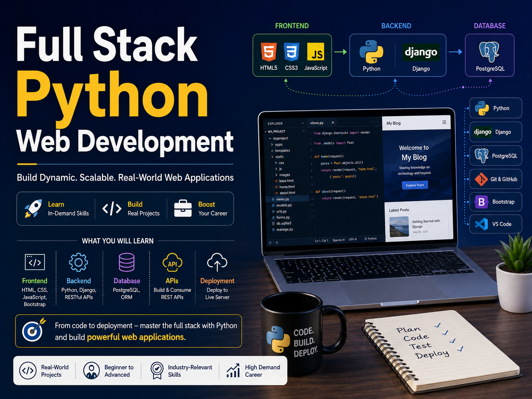Click the High Demand Career chart icon
532x399 pixels.
233,370
